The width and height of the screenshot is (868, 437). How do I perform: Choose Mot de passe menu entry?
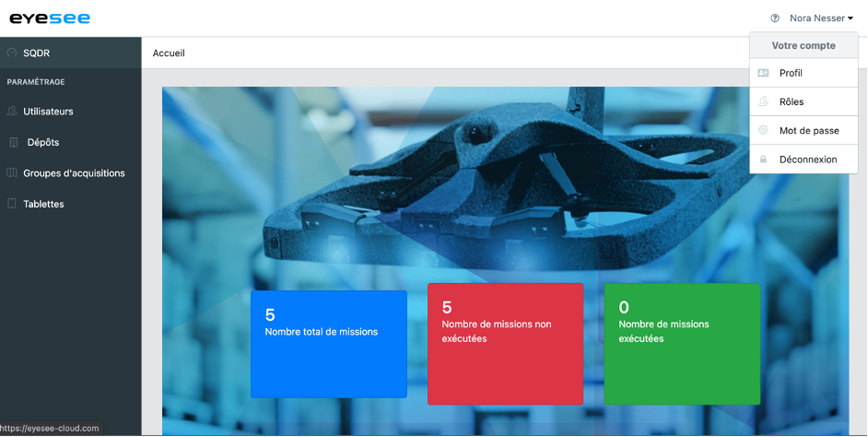pos(803,131)
